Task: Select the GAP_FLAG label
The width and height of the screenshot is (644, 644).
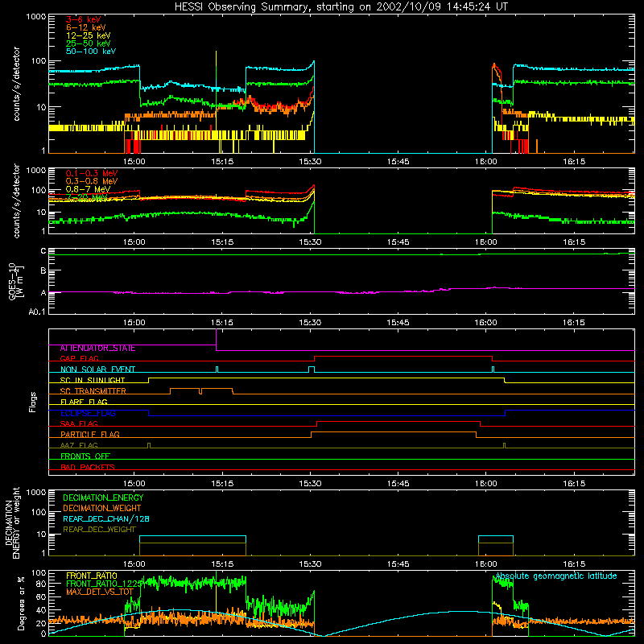Action: [79, 358]
